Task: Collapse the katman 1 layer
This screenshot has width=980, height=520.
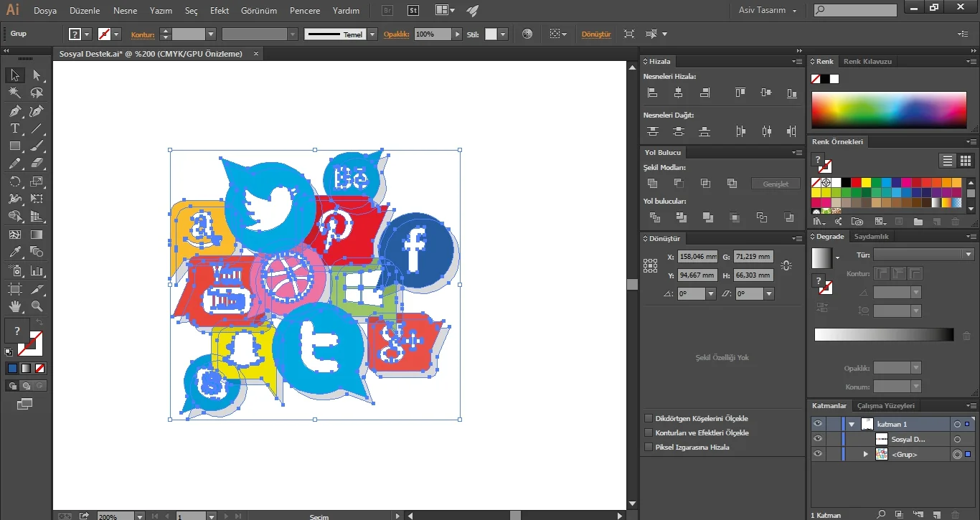Action: pos(852,424)
